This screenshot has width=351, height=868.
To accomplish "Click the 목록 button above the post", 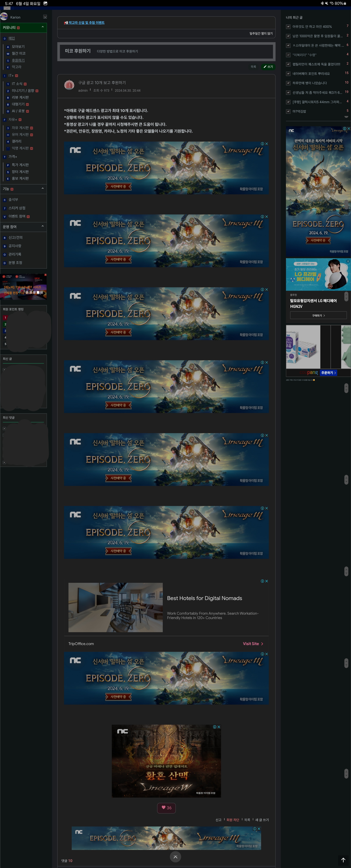I will tap(253, 67).
